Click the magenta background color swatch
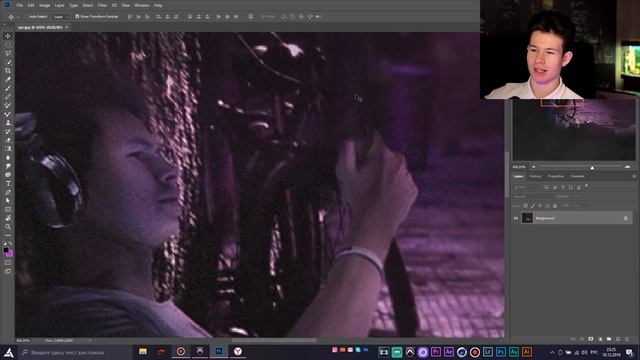 (x=10, y=254)
